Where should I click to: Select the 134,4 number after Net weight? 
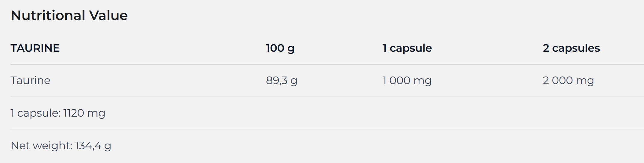coord(88,146)
